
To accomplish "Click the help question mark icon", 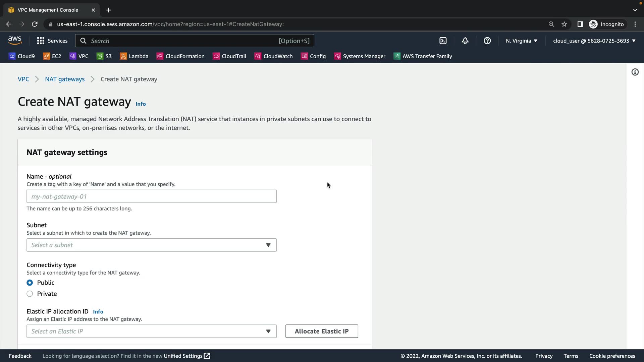I will click(487, 41).
